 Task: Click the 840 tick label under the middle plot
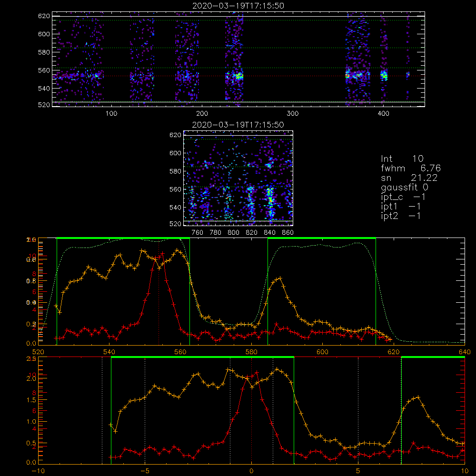coord(270,233)
